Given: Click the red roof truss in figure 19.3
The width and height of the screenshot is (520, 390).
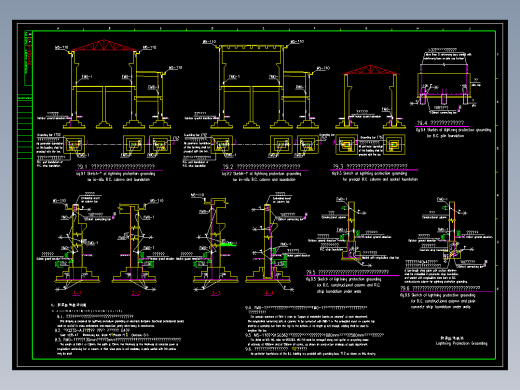Looking at the screenshot, I should pyautogui.click(x=370, y=70).
